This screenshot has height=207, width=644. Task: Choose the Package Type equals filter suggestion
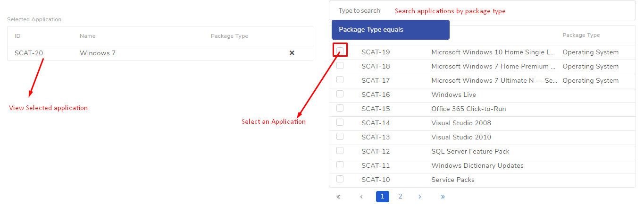[390, 30]
